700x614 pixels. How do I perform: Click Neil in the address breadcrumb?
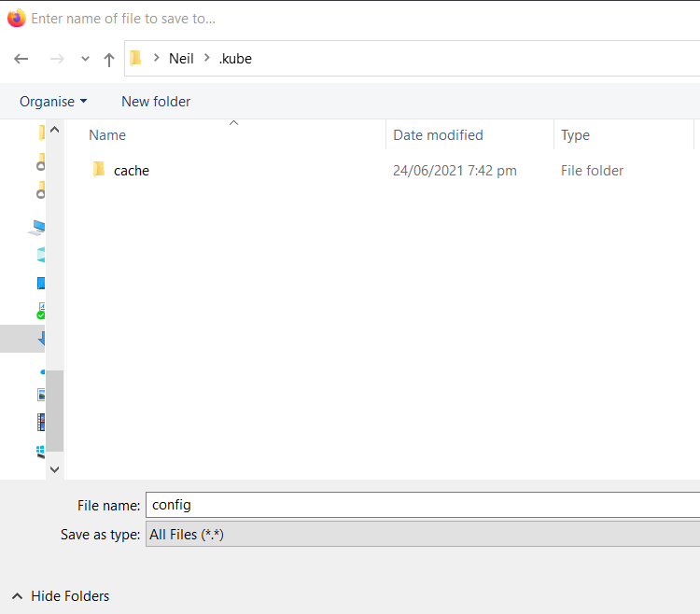pyautogui.click(x=181, y=59)
